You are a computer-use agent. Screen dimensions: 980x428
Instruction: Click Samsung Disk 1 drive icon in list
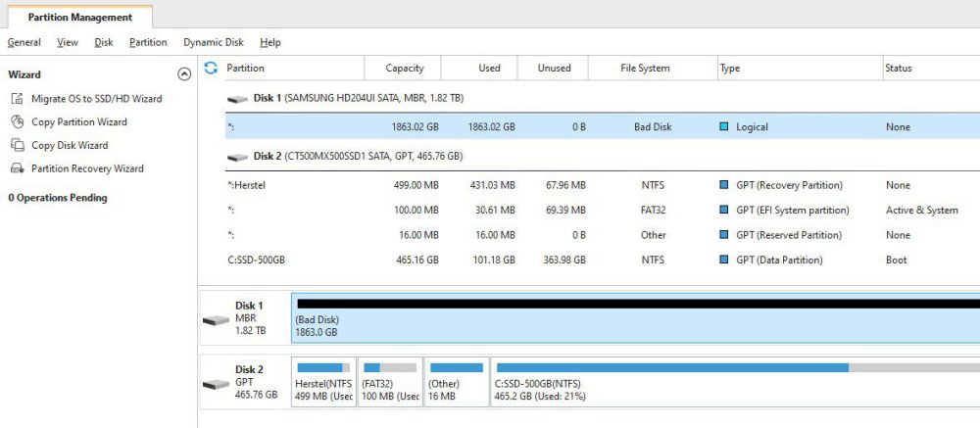click(x=237, y=100)
